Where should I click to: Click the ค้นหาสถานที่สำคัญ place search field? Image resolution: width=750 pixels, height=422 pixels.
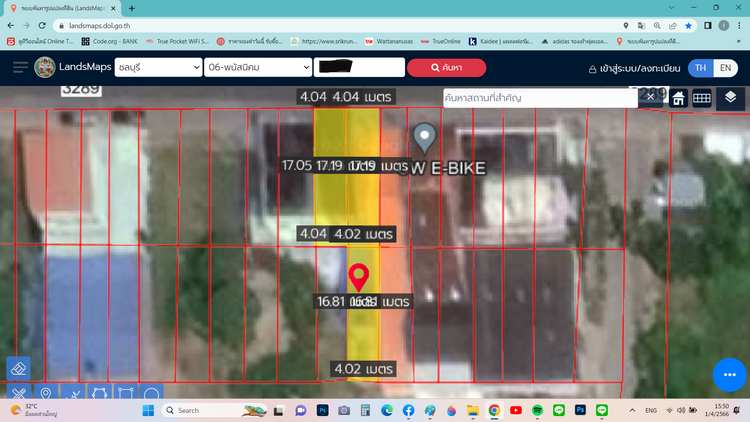[x=540, y=98]
